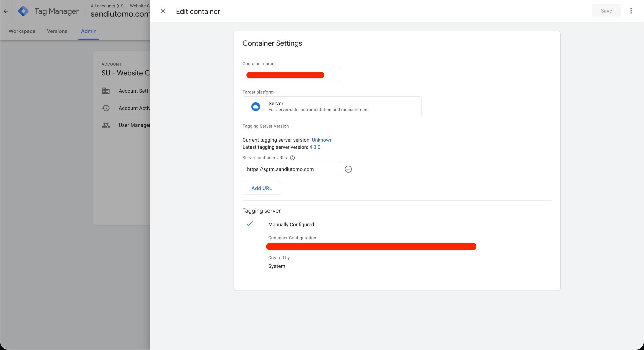Click the Add URL button
Viewport: 644px width, 350px height.
pyautogui.click(x=261, y=188)
